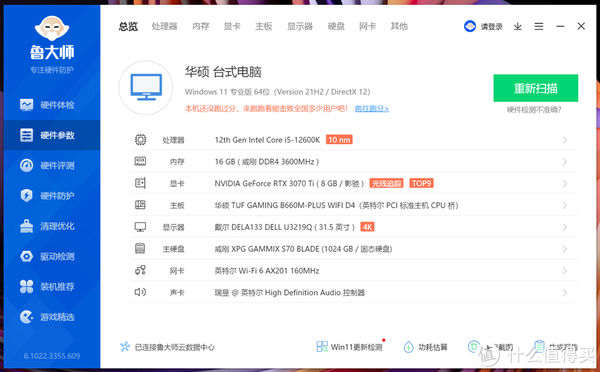This screenshot has width=600, height=372.
Task: Click the green 重新扫描 button
Action: point(536,88)
